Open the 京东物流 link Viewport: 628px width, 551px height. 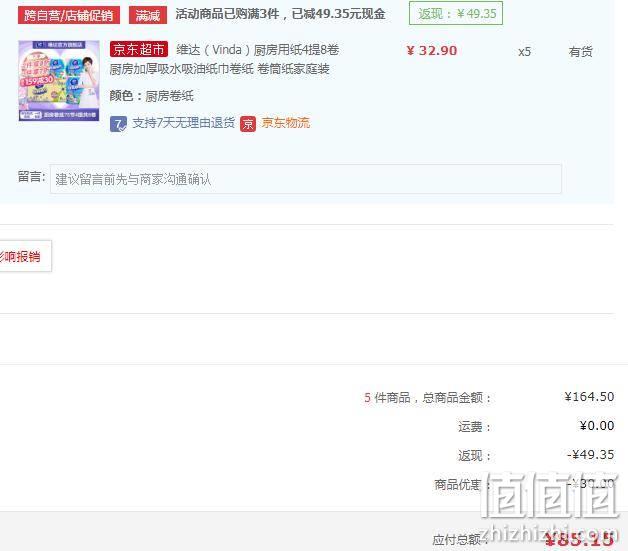[286, 123]
